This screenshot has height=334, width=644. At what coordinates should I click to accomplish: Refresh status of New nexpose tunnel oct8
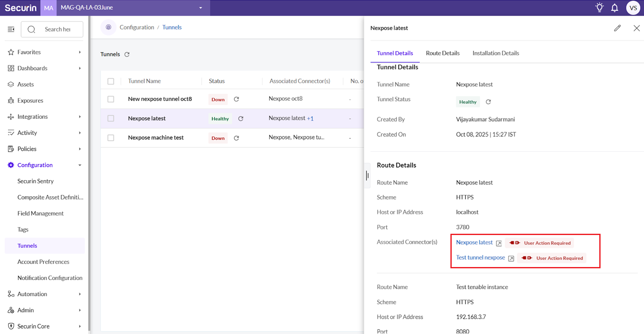coord(236,99)
